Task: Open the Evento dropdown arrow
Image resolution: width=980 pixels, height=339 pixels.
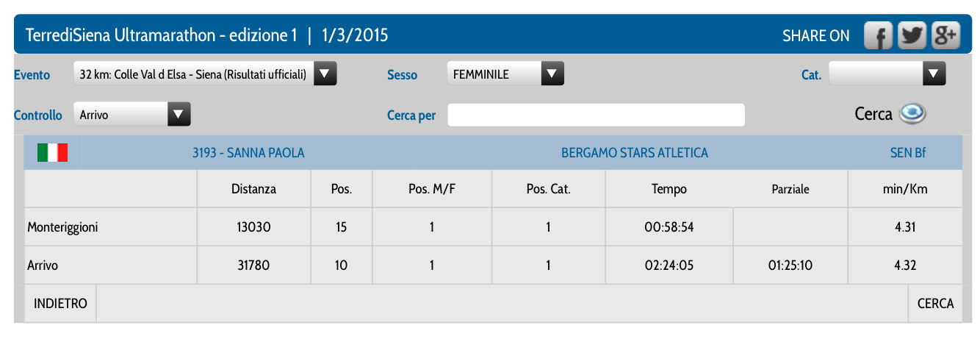Action: pos(325,74)
